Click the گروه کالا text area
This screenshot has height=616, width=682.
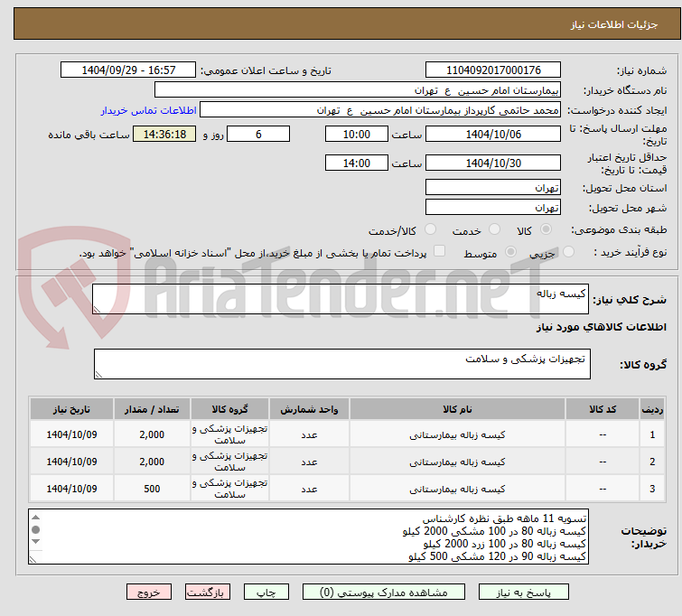342,364
